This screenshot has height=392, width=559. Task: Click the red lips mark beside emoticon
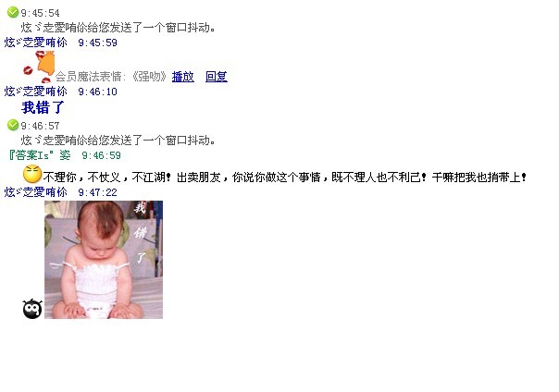pyautogui.click(x=28, y=70)
